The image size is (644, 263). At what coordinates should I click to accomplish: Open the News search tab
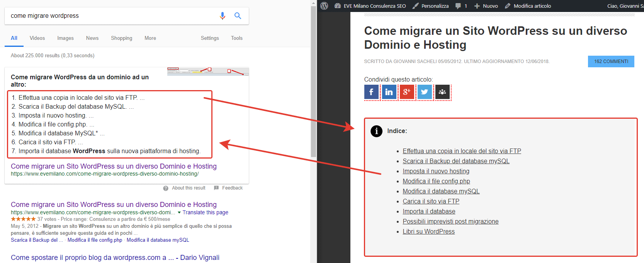(92, 38)
